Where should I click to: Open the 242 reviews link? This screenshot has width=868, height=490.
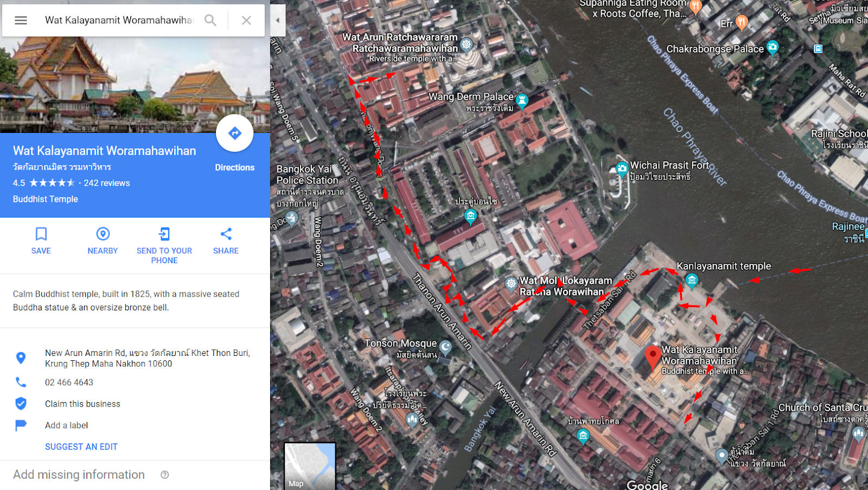tap(107, 183)
